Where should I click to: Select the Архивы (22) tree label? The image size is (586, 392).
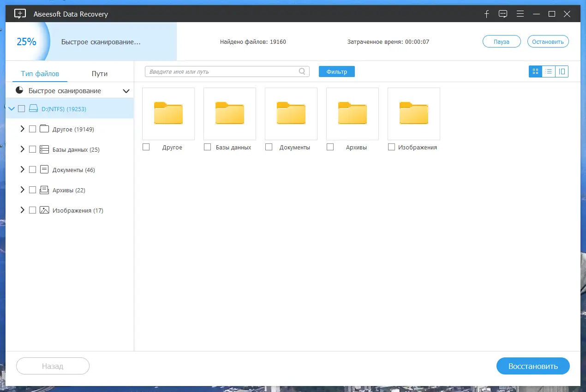pyautogui.click(x=69, y=190)
